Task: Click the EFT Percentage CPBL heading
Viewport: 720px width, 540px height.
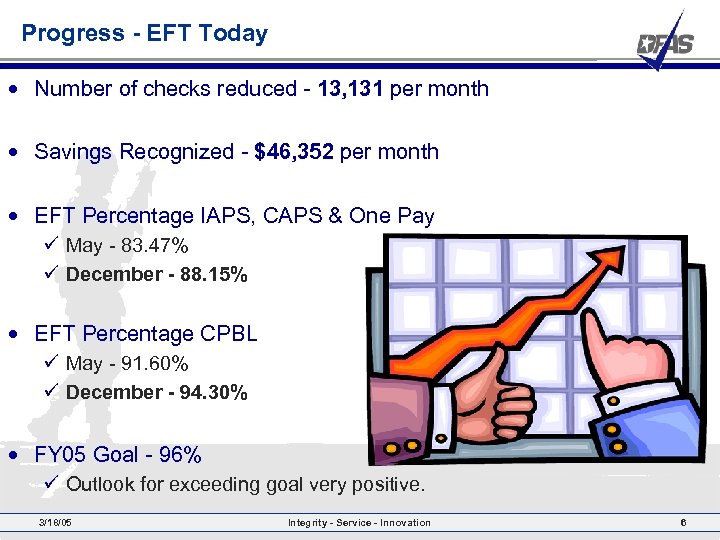Action: pyautogui.click(x=146, y=334)
